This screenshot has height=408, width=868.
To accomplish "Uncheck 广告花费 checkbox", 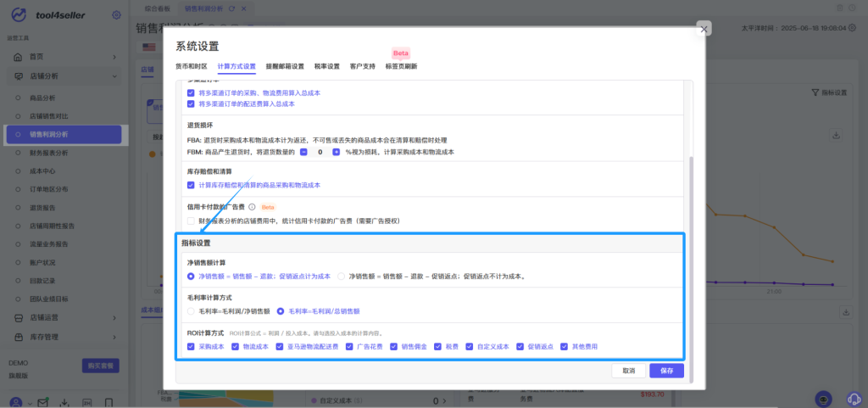I will click(349, 347).
